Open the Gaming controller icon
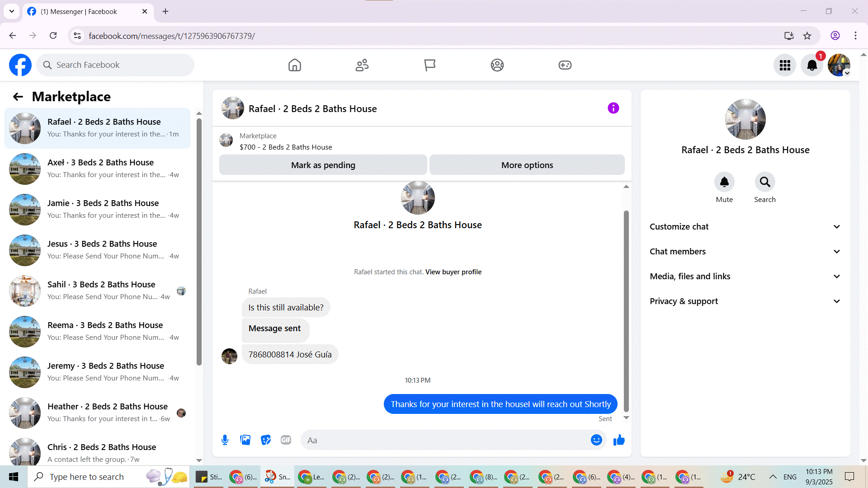The height and width of the screenshot is (488, 868). (x=565, y=65)
